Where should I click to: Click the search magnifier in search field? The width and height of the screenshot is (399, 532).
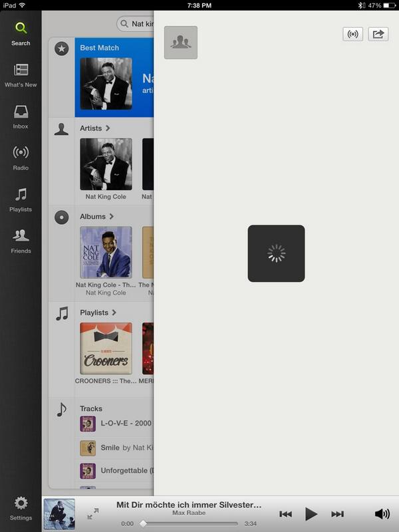tap(124, 24)
